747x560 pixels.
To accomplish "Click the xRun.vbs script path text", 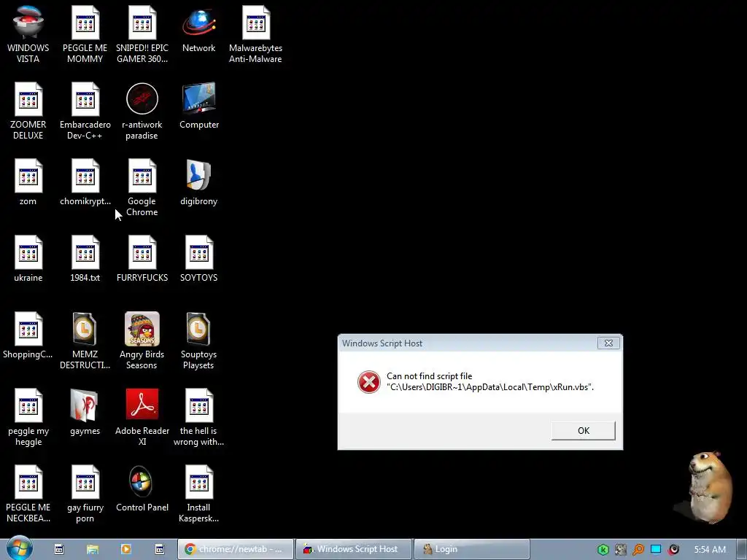I will (491, 387).
